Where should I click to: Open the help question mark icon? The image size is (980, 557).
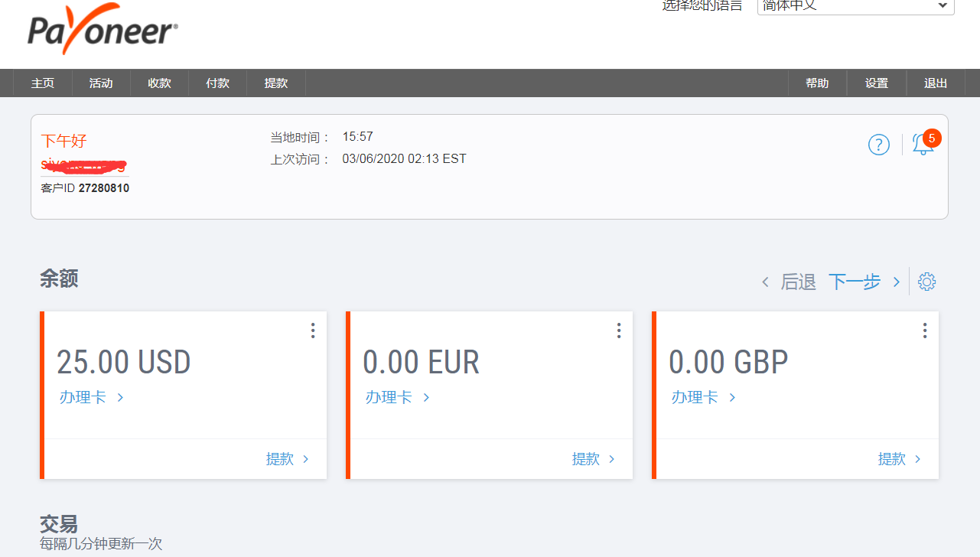(879, 145)
